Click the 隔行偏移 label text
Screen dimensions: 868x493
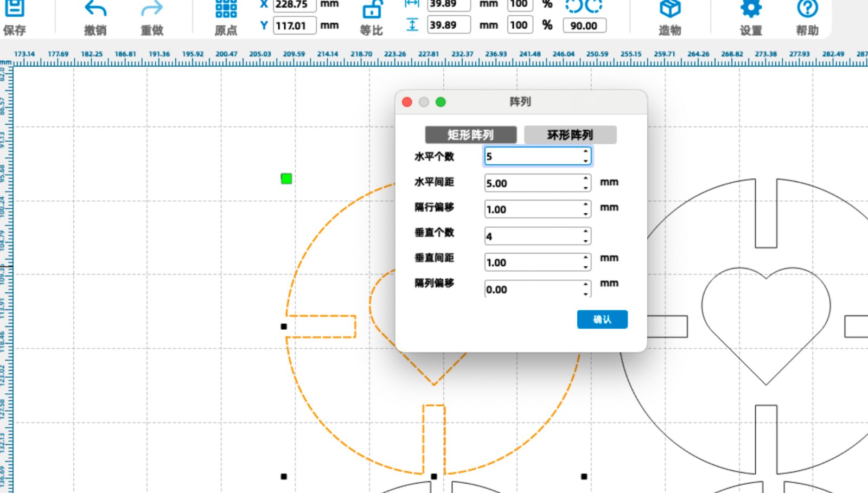[435, 207]
